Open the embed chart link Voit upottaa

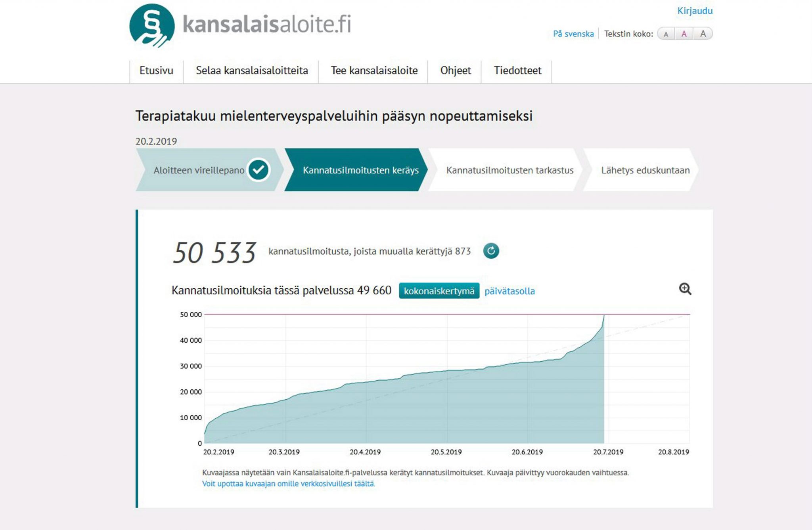click(288, 484)
